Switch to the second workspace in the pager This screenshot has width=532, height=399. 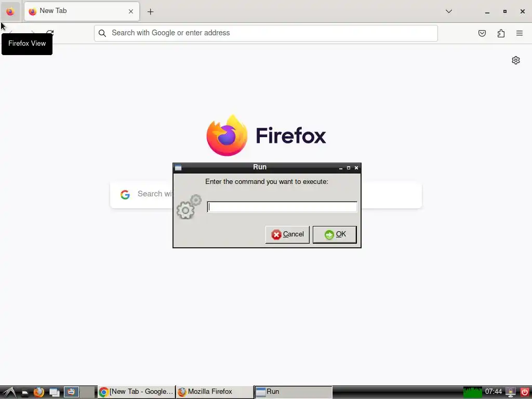(x=87, y=392)
